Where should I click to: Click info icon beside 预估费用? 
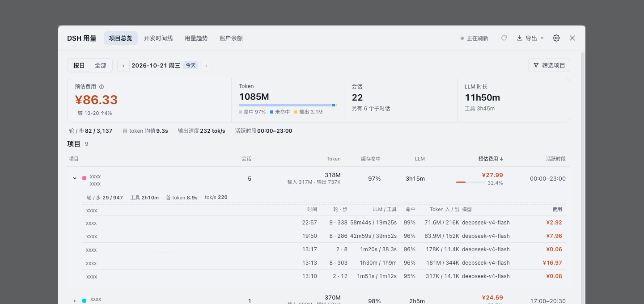point(102,87)
